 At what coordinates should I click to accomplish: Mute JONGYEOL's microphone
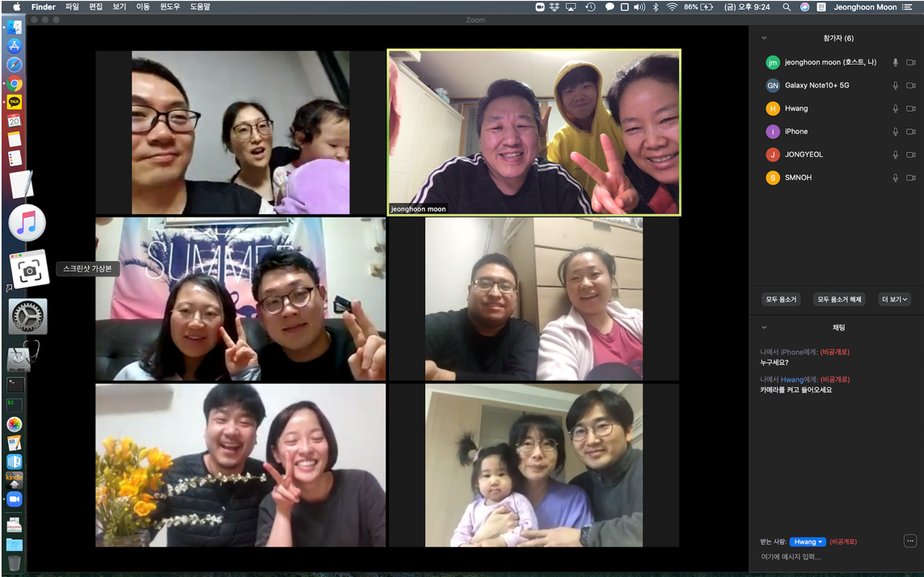(895, 154)
